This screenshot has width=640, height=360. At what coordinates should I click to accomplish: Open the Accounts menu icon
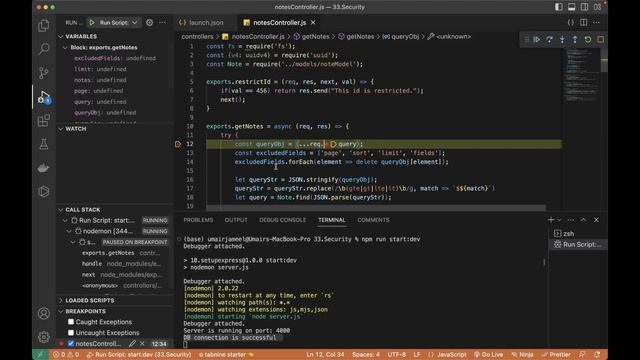pos(44,313)
